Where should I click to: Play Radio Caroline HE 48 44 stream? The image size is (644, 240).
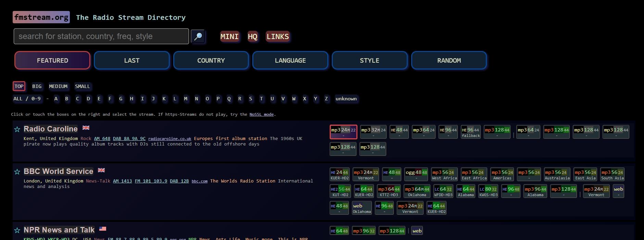(x=399, y=132)
